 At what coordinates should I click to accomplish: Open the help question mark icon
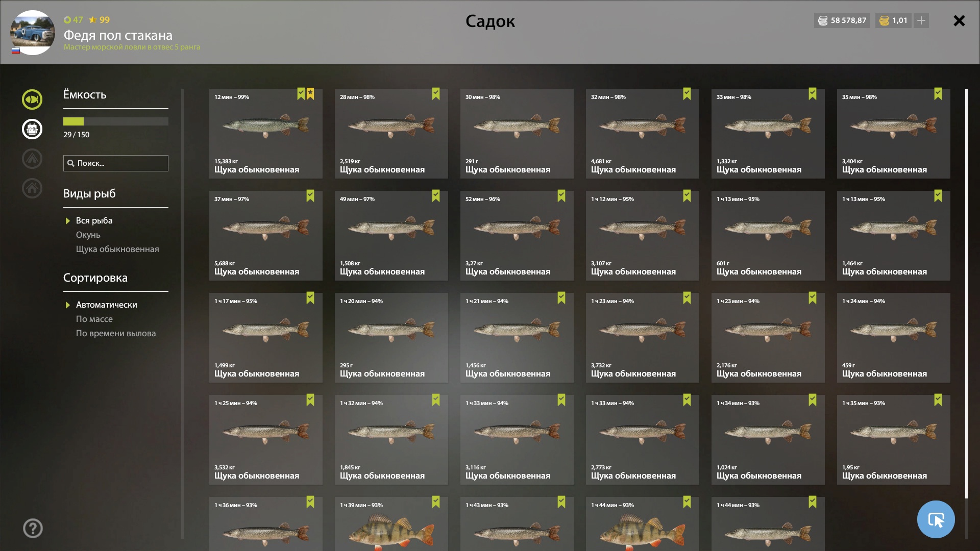click(x=33, y=528)
